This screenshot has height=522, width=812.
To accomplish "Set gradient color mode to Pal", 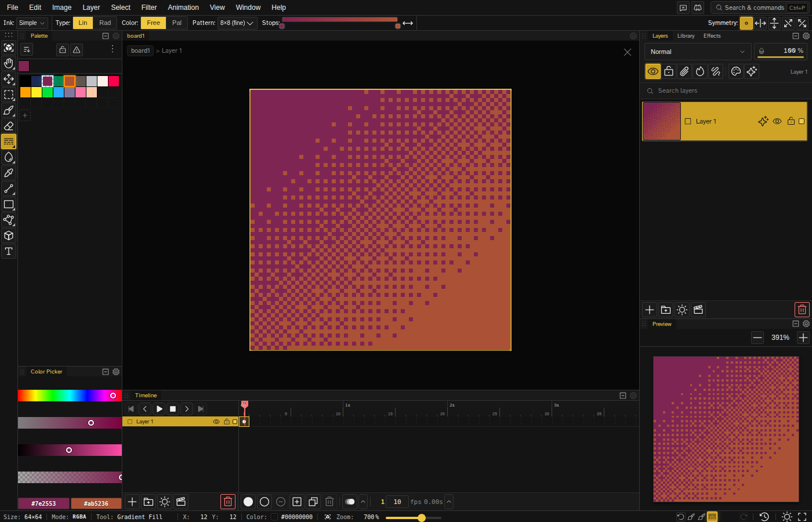I will (177, 23).
